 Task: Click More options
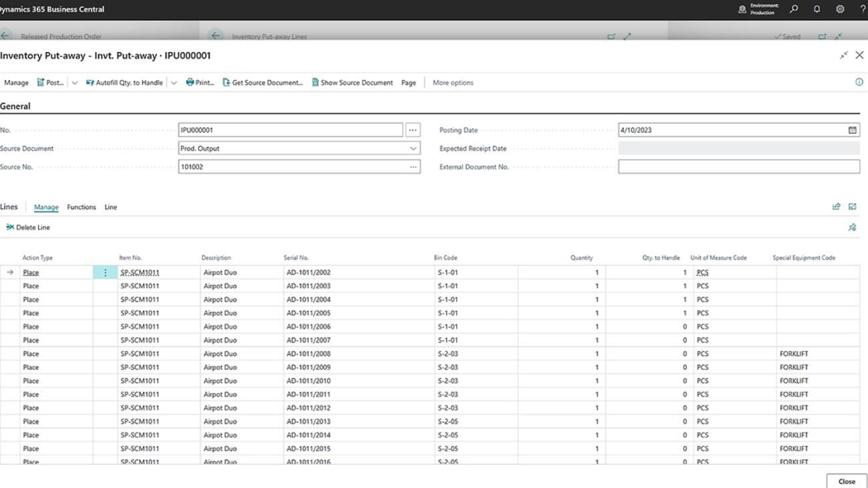click(x=453, y=83)
